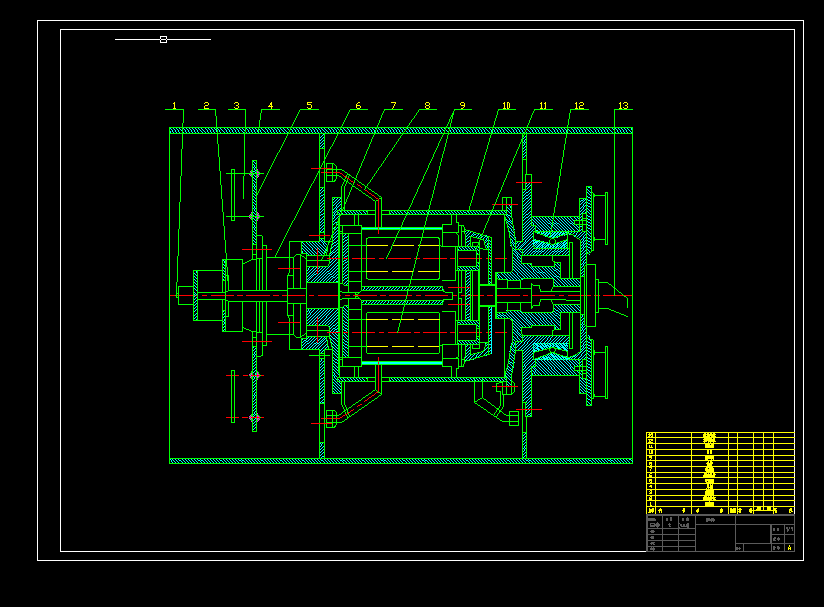
Task: Click part balloon label 5
Action: click(310, 106)
